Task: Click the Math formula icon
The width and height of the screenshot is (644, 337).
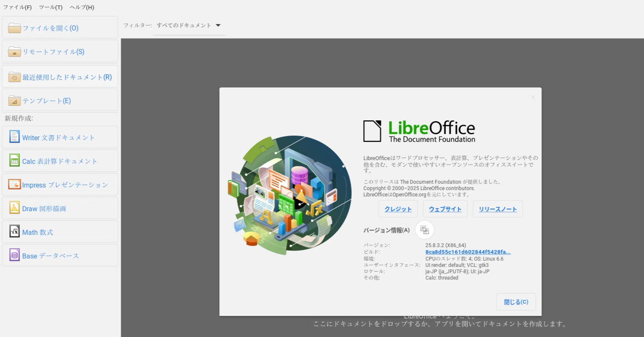Action: [x=14, y=231]
